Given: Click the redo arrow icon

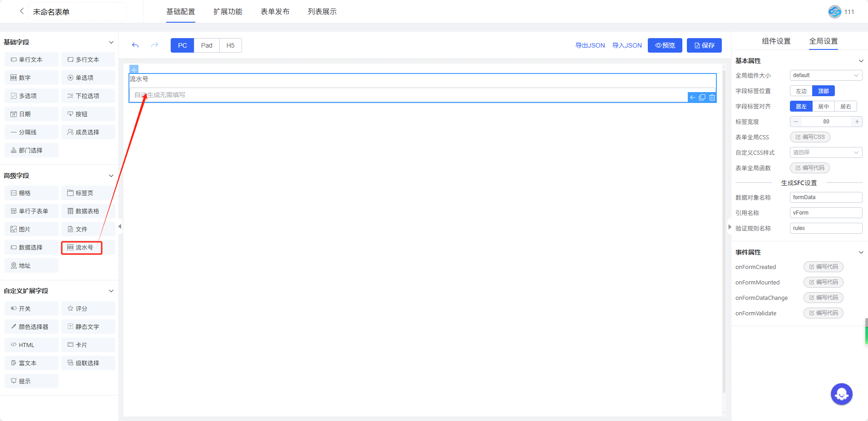Looking at the screenshot, I should tap(154, 45).
